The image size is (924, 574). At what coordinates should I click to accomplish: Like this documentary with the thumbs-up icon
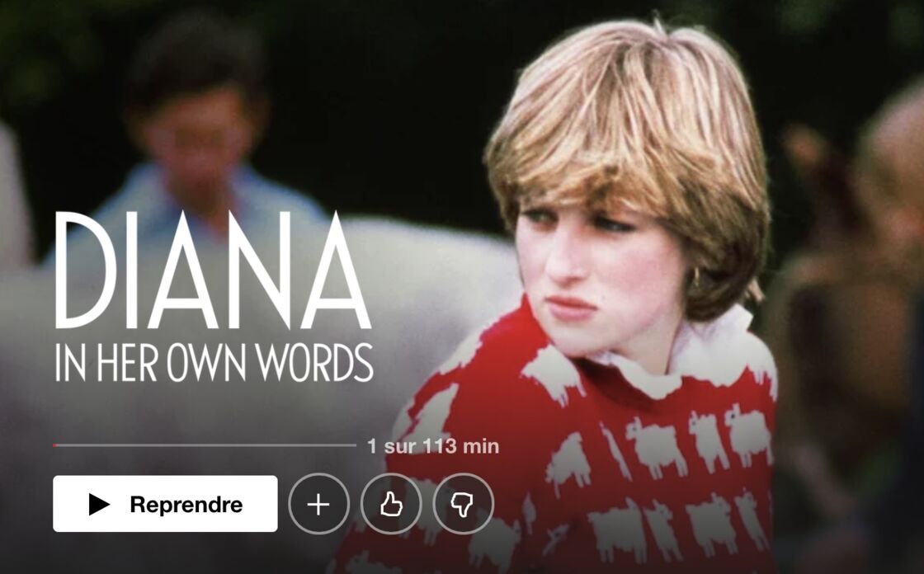(391, 504)
